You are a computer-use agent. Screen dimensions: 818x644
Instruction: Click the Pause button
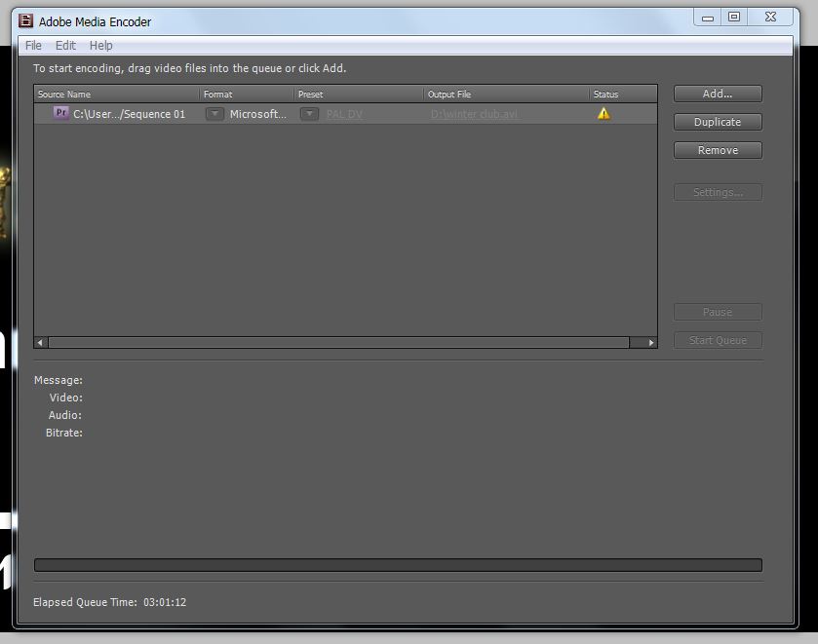point(718,312)
